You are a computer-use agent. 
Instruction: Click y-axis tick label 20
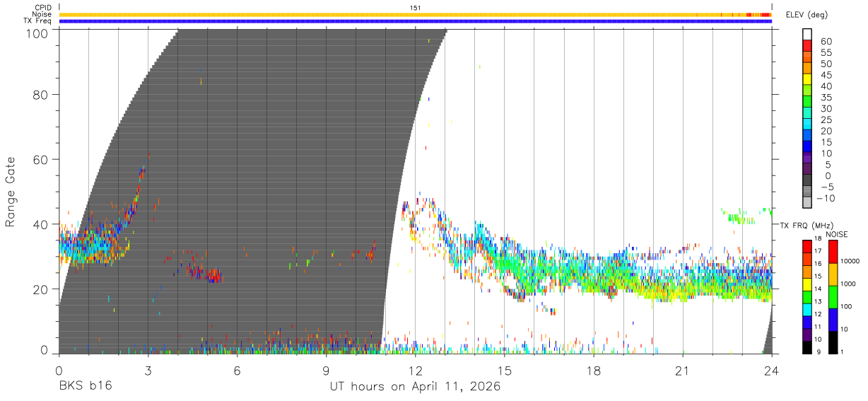(42, 290)
